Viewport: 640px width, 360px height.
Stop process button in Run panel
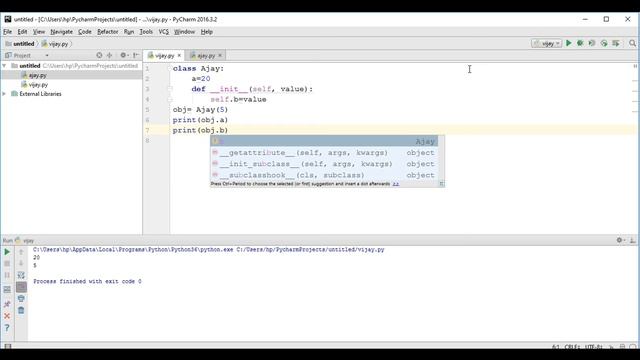[x=7, y=264]
